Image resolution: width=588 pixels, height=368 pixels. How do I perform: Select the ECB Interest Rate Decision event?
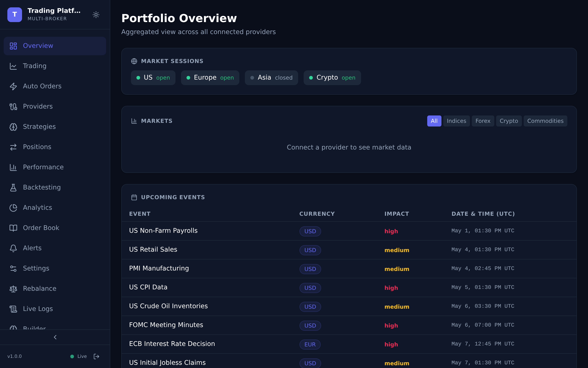click(x=172, y=344)
